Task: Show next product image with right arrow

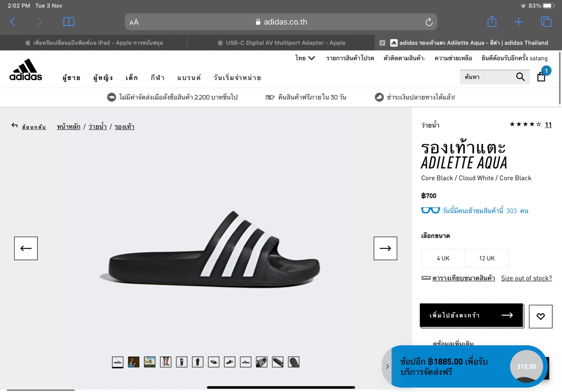Action: point(385,248)
